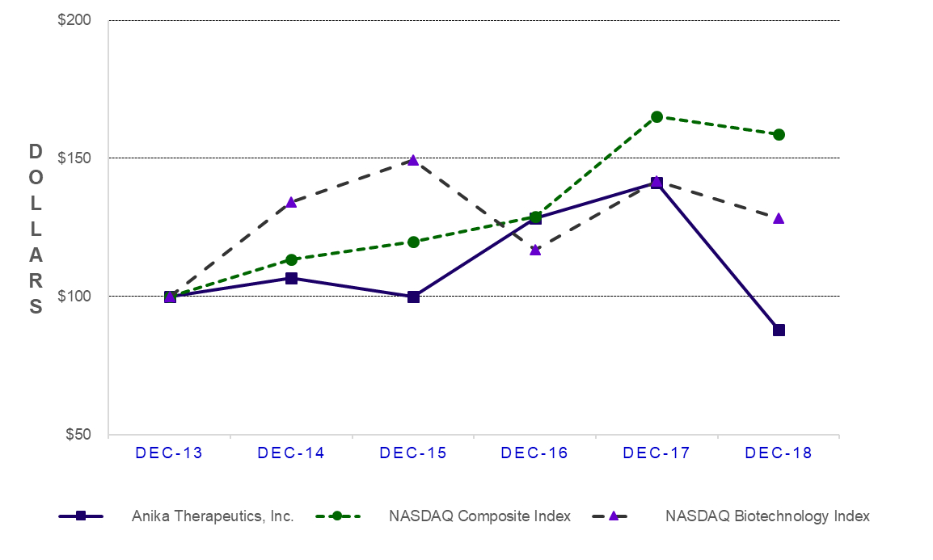Click the Anika Therapeutics square marker at DEC-18
This screenshot has height=560, width=933.
click(x=779, y=330)
